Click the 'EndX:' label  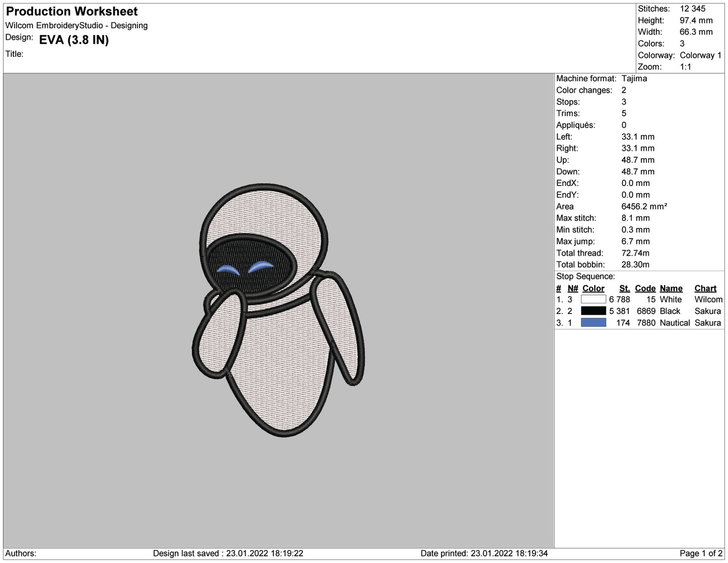(567, 183)
